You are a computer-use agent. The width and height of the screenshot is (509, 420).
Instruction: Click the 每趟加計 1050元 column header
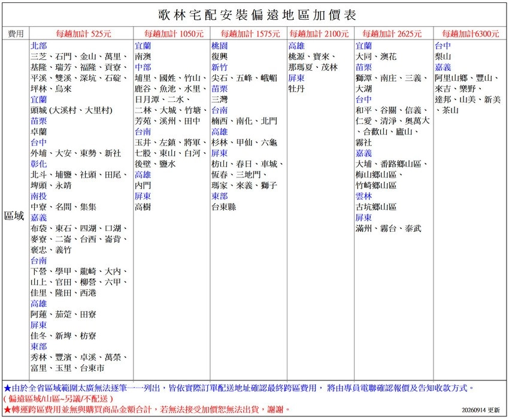(x=174, y=34)
